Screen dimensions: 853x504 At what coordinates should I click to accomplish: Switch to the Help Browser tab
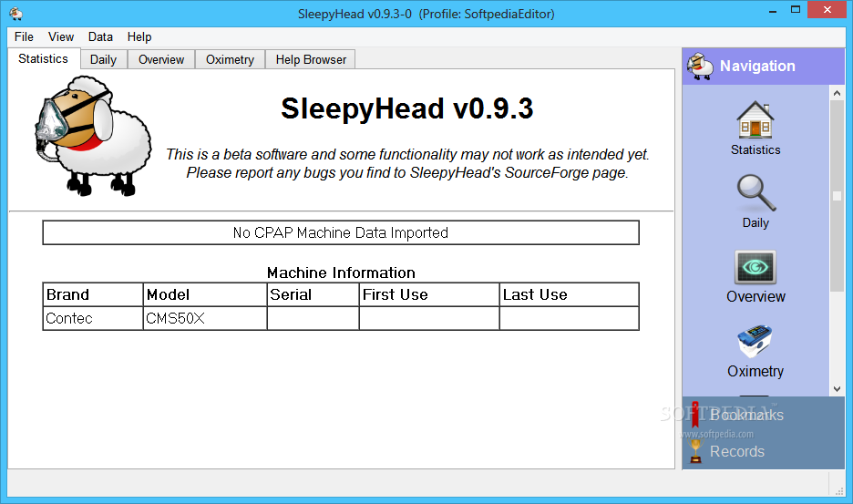point(311,59)
